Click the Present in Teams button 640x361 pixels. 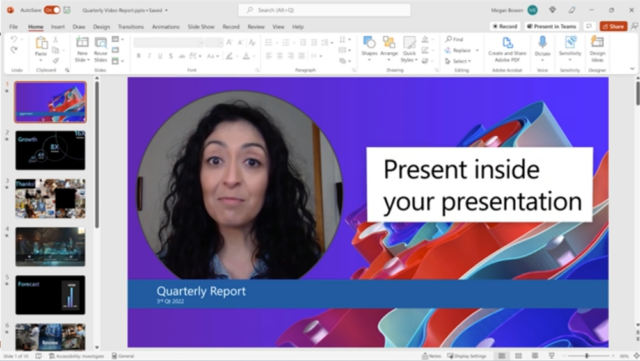click(x=551, y=27)
